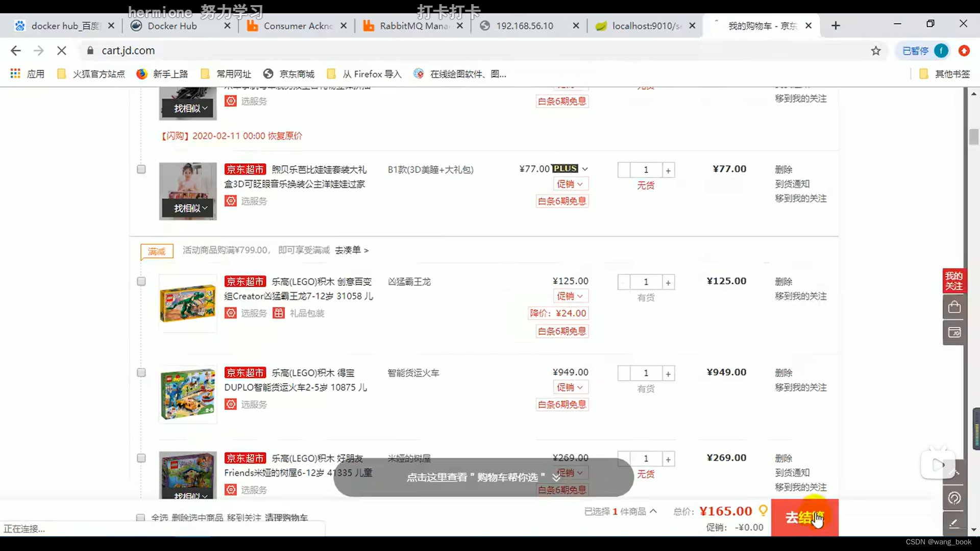Tick the checkbox for LEGO 凶猛霸王龙 item
The width and height of the screenshot is (980, 551).
(141, 282)
